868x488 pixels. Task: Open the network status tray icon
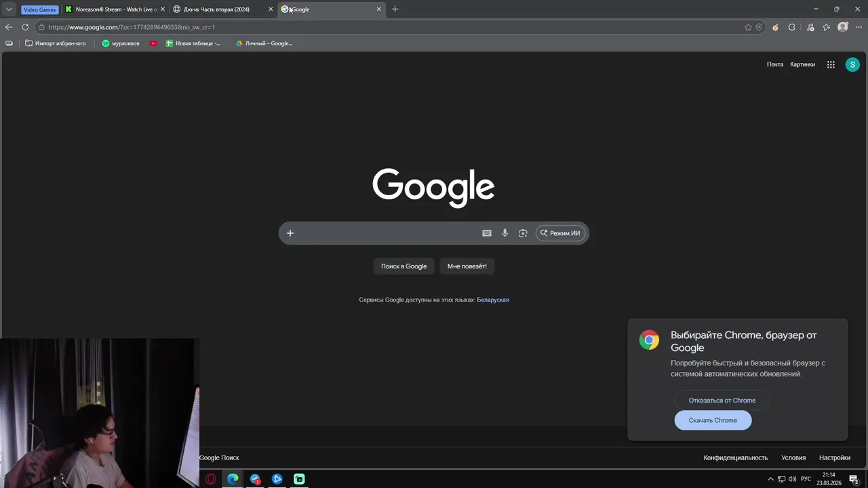pos(781,479)
